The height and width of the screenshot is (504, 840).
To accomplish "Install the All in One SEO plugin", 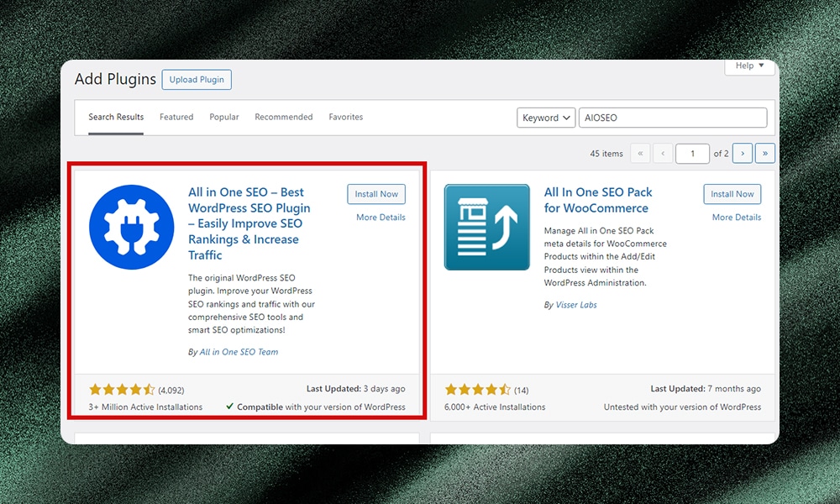I will 376,194.
